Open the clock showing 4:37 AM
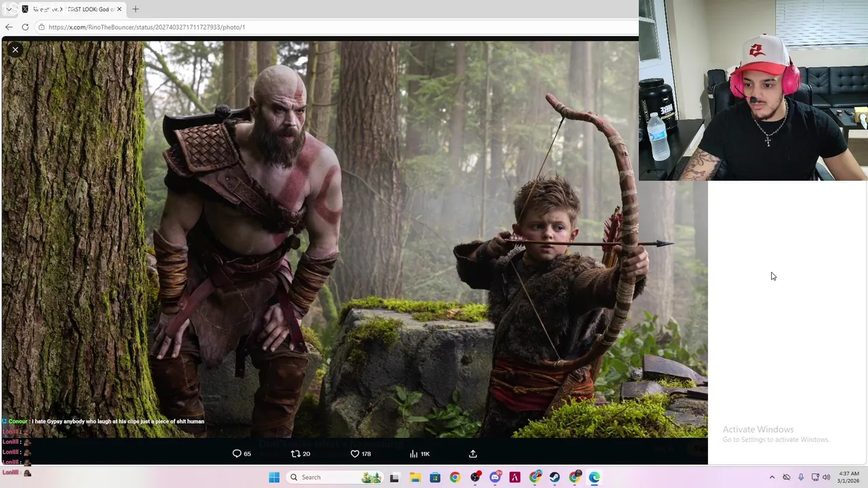868x488 pixels. tap(849, 477)
